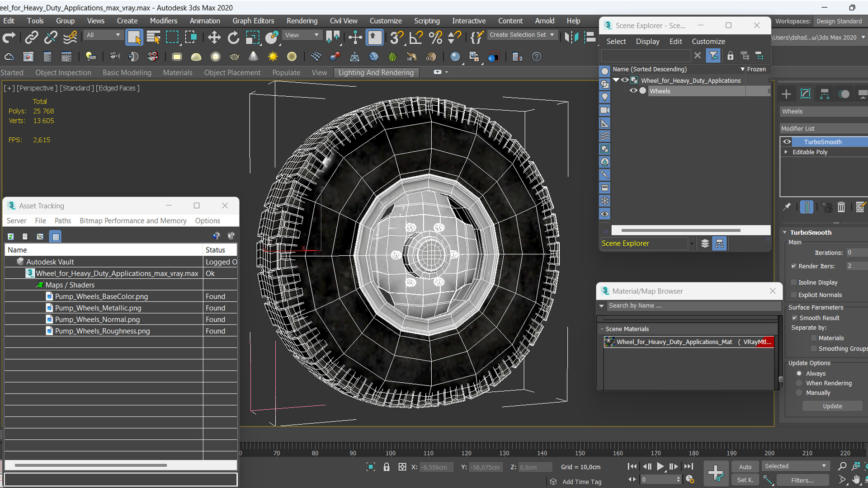Toggle TurboSmooth modifier visibility eye
The height and width of the screenshot is (488, 868).
[787, 142]
